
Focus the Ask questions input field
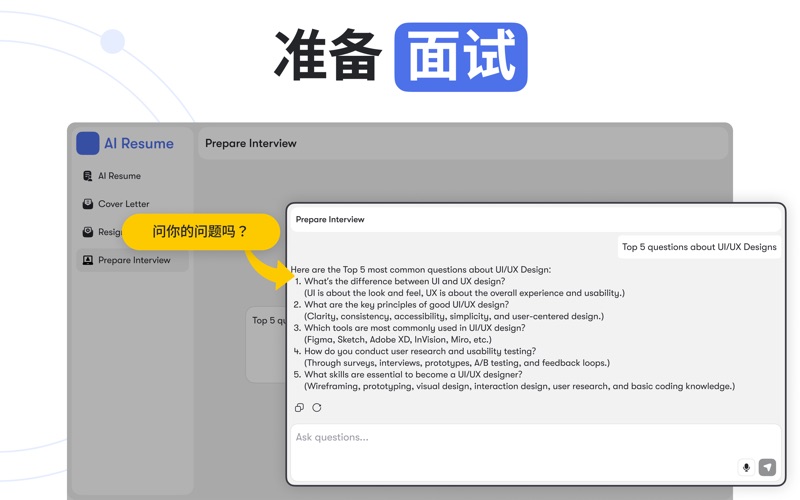[x=536, y=452]
